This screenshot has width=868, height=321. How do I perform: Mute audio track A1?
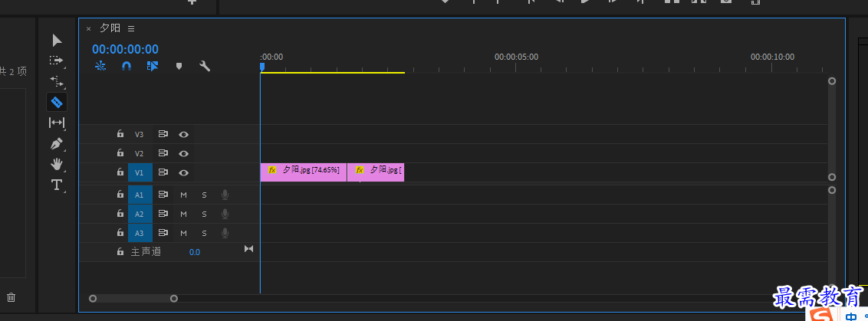click(x=184, y=195)
